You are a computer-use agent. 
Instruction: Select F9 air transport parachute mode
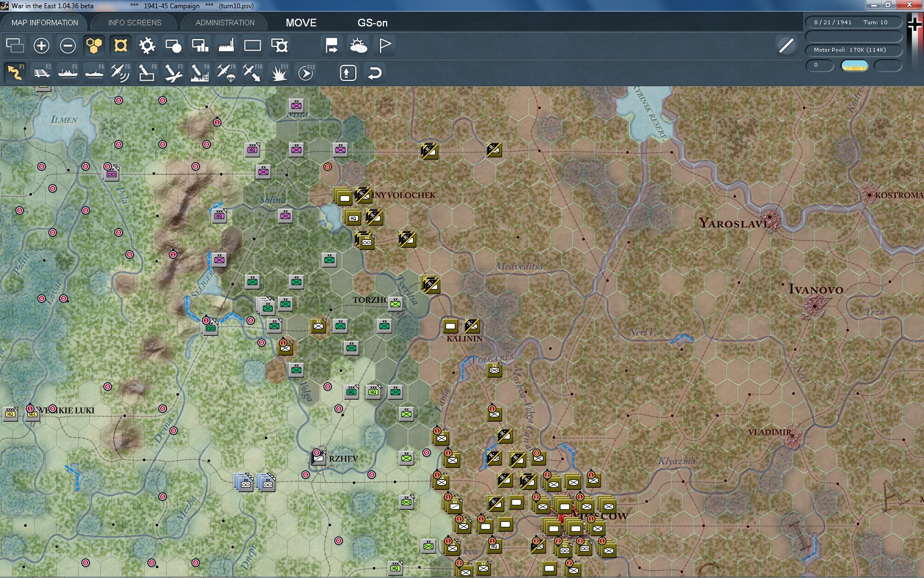coord(226,72)
